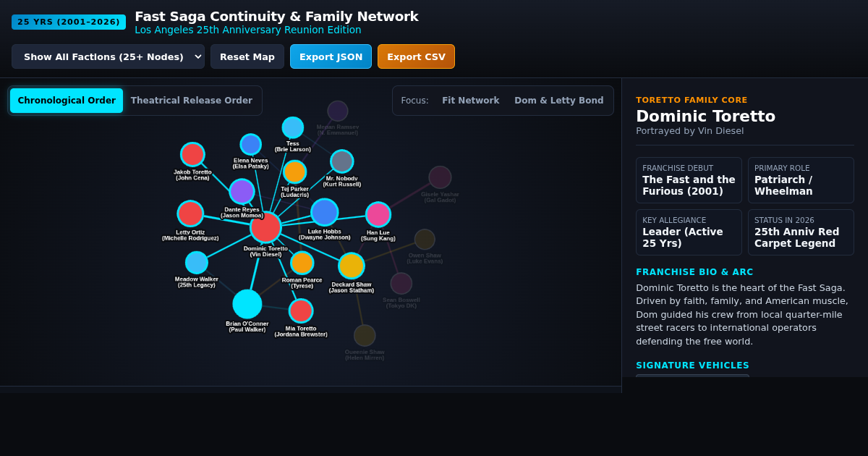868x456 pixels.
Task: Export the network as CSV
Action: coord(416,56)
